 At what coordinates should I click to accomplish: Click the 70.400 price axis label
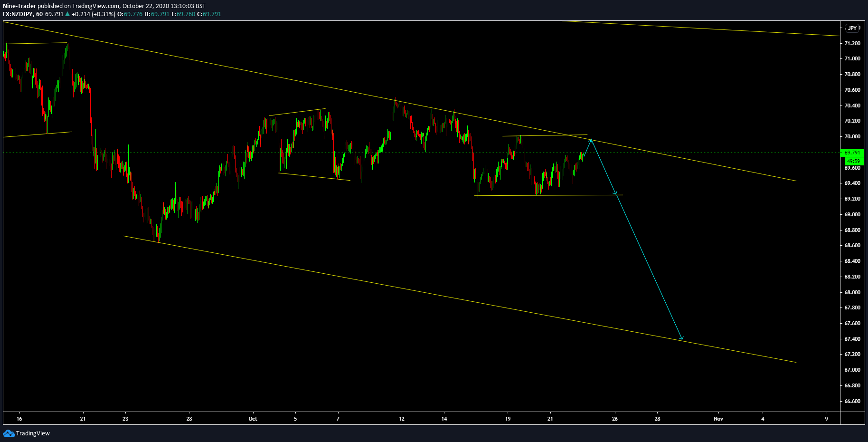coord(852,106)
